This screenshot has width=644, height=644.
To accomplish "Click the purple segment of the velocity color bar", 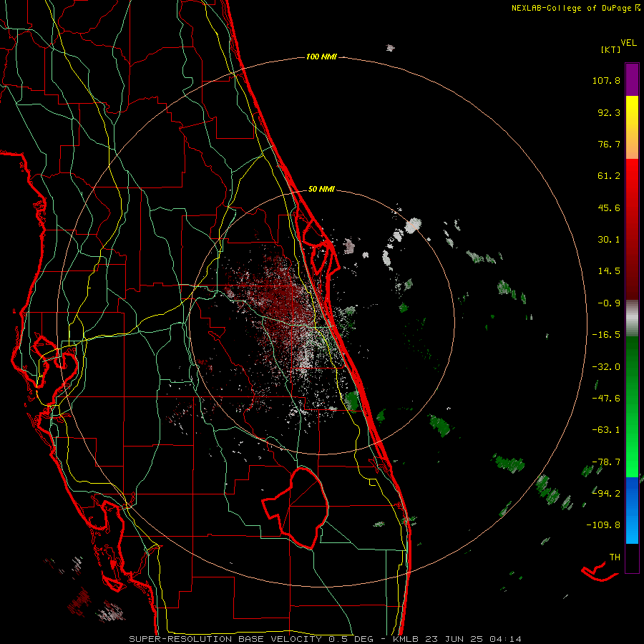I will (632, 79).
